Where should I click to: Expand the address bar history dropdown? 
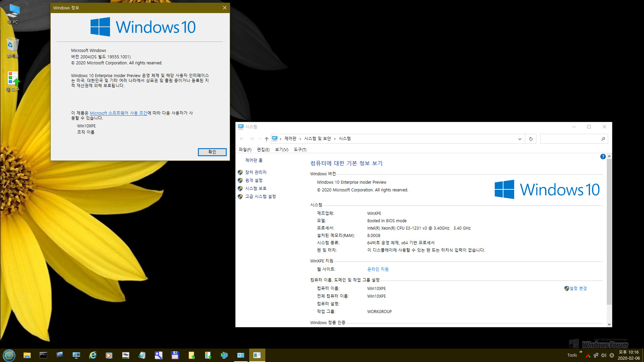pos(520,139)
